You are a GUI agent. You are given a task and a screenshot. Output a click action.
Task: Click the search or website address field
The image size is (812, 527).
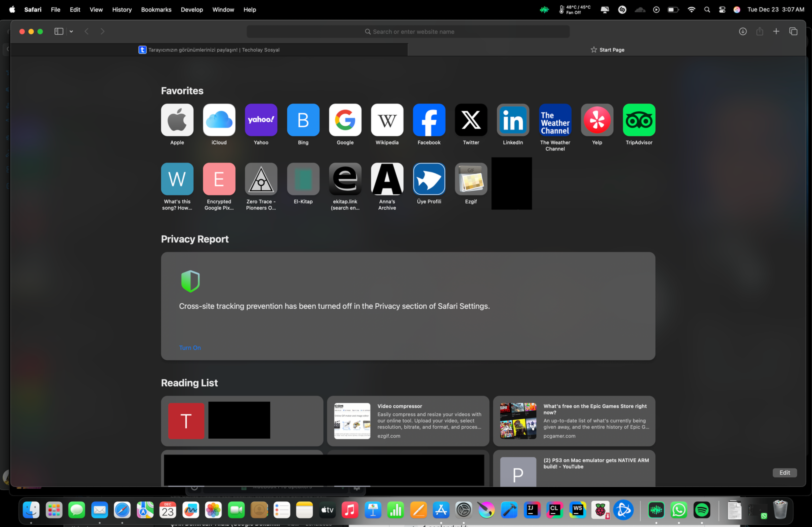click(408, 32)
